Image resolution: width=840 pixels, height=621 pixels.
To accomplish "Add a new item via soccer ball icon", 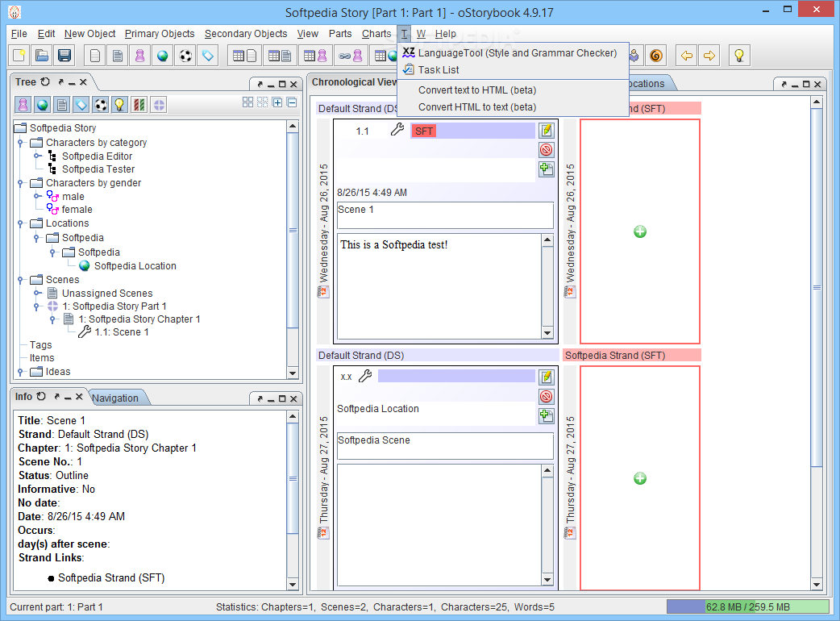I will pyautogui.click(x=185, y=55).
